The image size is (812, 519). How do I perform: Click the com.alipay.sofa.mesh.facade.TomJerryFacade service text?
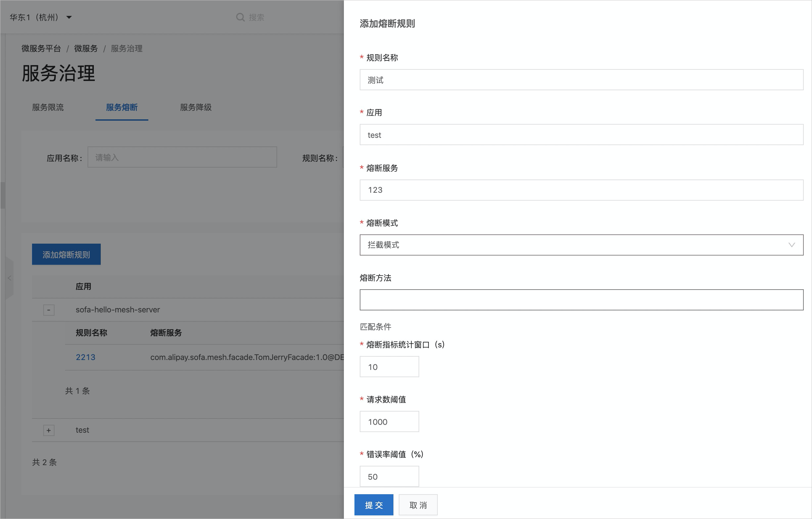coord(247,357)
